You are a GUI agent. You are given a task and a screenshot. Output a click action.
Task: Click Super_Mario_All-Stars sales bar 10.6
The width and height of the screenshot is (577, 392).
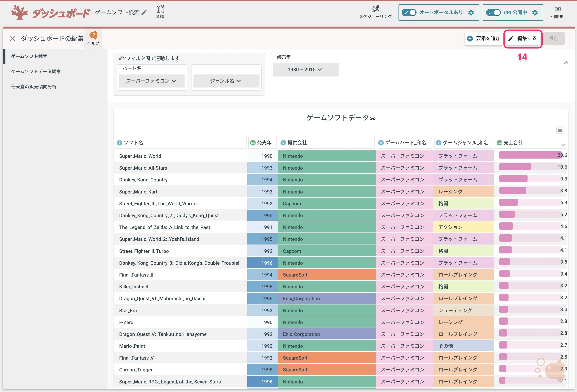tap(515, 167)
